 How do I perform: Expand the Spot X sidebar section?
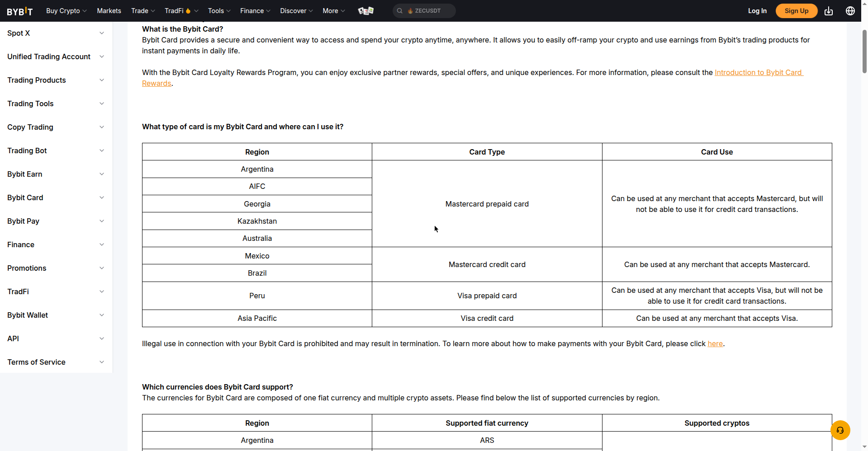56,33
